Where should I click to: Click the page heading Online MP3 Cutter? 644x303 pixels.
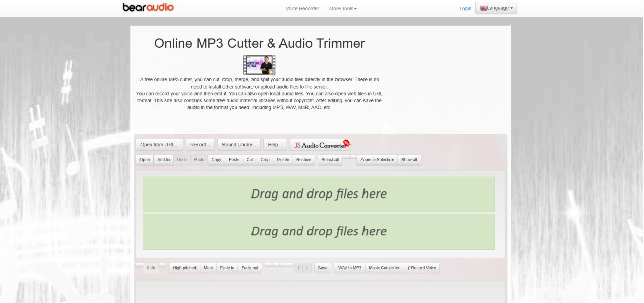pos(260,43)
